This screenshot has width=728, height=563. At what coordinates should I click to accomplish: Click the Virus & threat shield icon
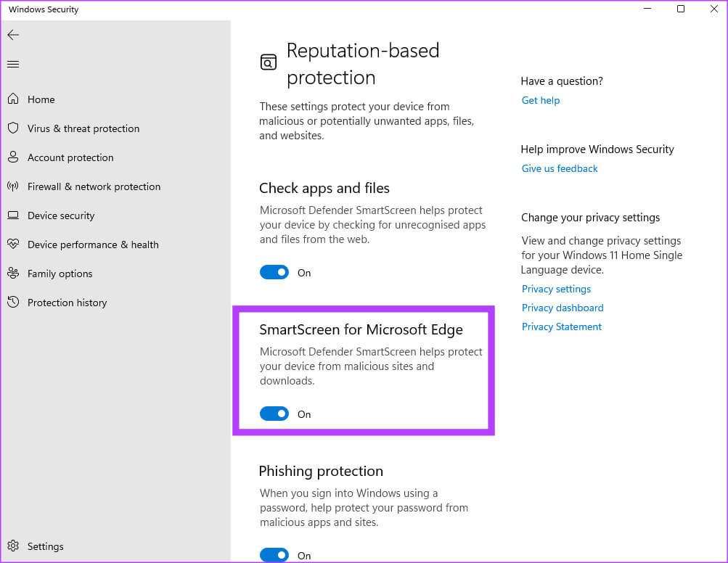13,128
